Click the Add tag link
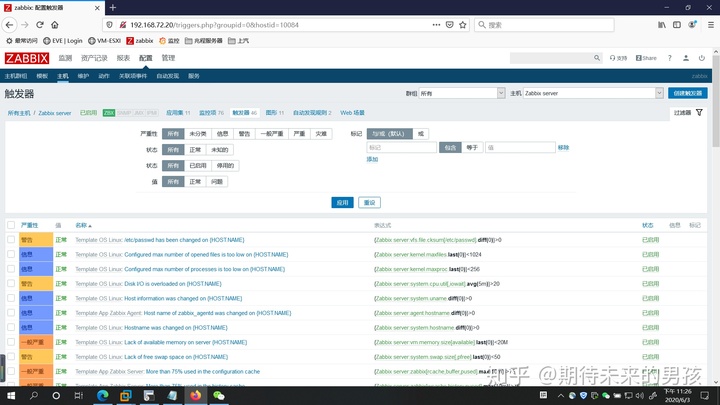720x405 pixels. point(372,159)
